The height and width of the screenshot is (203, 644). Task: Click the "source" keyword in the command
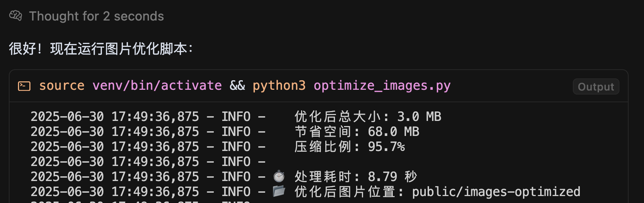point(62,86)
